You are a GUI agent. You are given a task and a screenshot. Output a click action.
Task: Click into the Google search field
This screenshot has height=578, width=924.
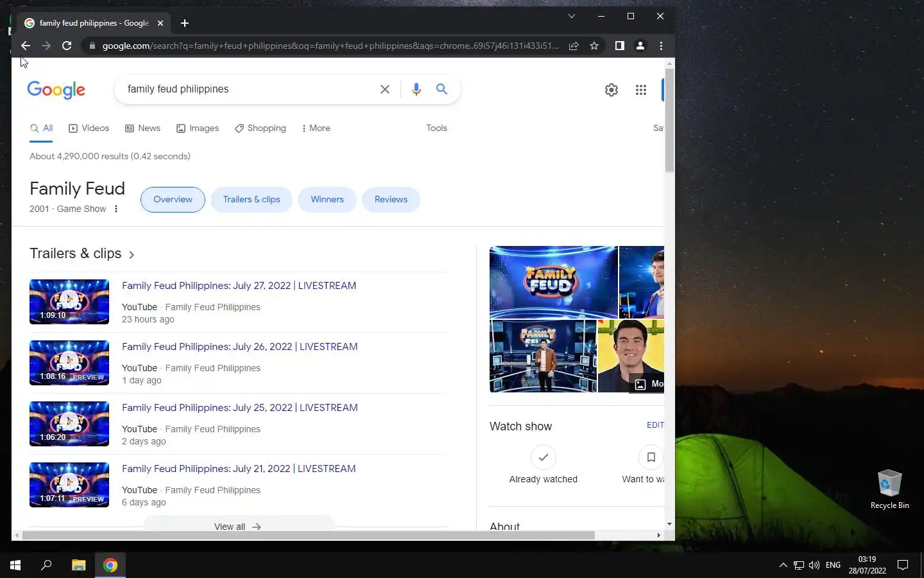pos(250,89)
